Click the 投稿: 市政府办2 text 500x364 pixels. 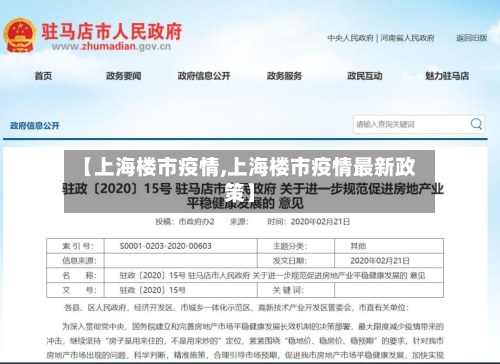tap(185, 222)
